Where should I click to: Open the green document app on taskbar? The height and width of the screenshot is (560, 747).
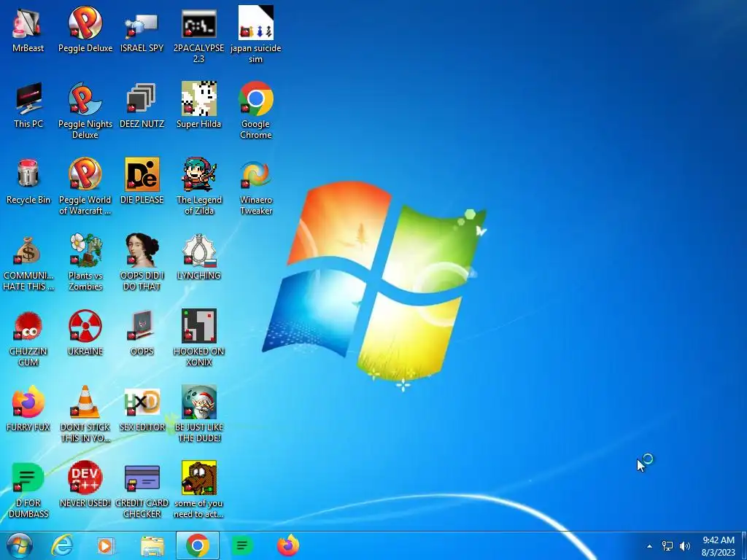[x=242, y=545]
